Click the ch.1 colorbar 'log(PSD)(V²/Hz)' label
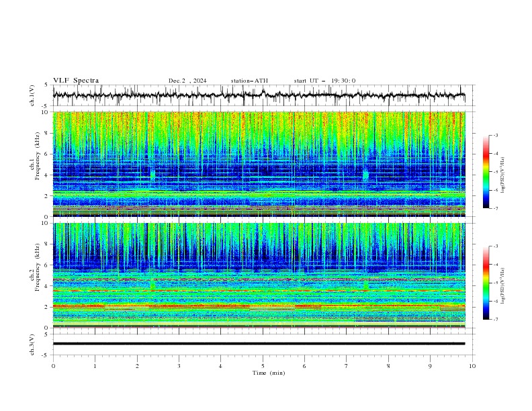Viewport: 532px width, 411px height. point(503,175)
